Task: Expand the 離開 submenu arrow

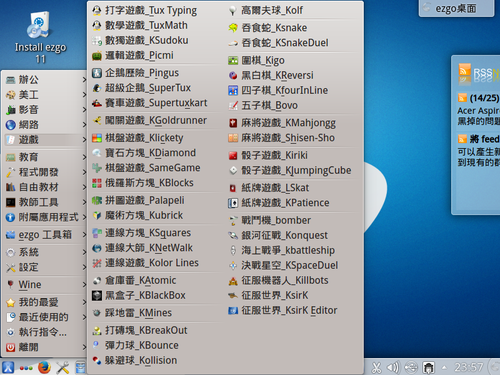Action: coord(84,347)
